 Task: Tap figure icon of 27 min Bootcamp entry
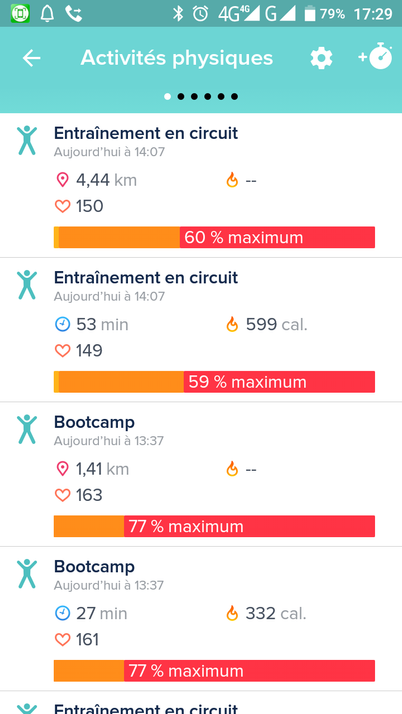pos(27,574)
